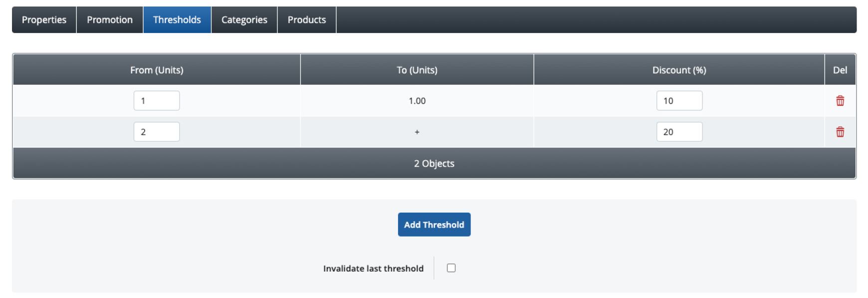Delete the threshold row starting at 2 units

pyautogui.click(x=840, y=132)
